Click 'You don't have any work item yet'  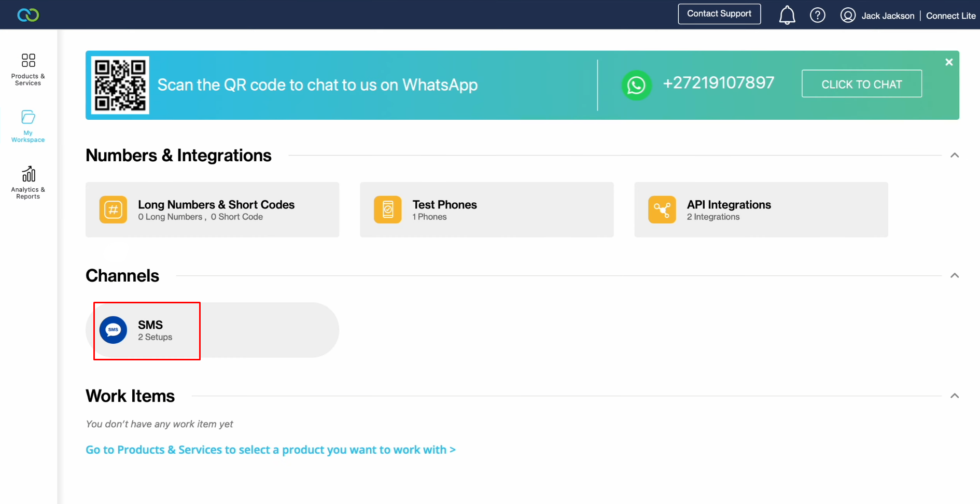[x=159, y=424]
